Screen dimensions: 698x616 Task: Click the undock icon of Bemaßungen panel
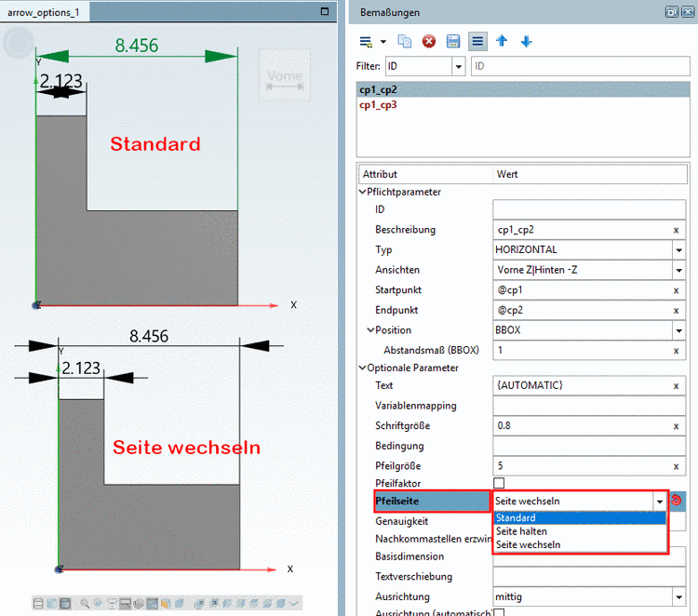pos(672,12)
